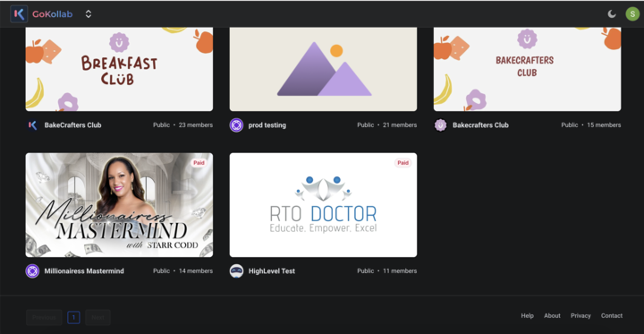The height and width of the screenshot is (334, 644).
Task: Click the prod testing purple avatar icon
Action: pos(236,125)
